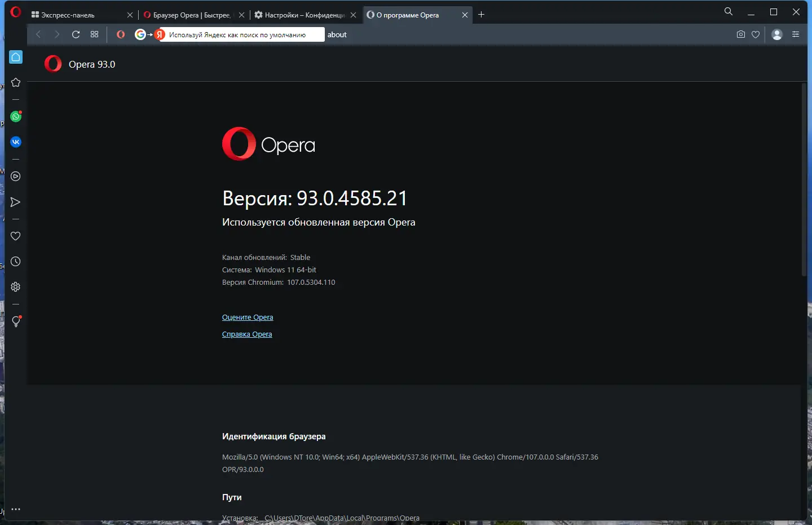Click the large Opera logo on the page
Viewport: 812px width, 525px height.
pyautogui.click(x=268, y=144)
